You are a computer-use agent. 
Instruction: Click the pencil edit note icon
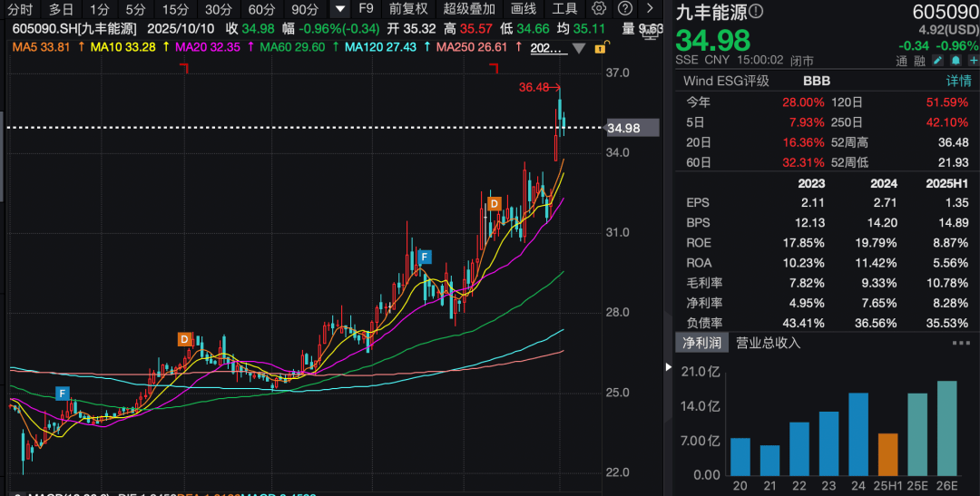[x=938, y=61]
